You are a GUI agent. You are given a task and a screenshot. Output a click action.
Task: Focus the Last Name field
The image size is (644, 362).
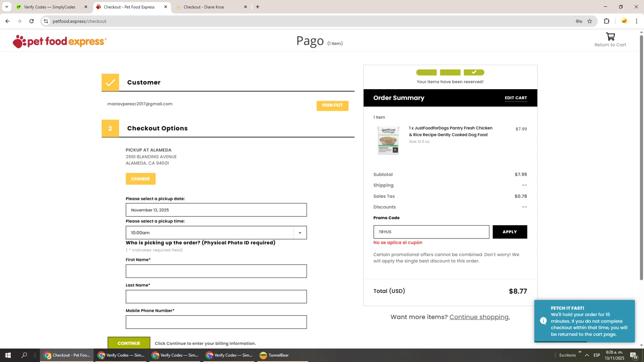click(216, 296)
